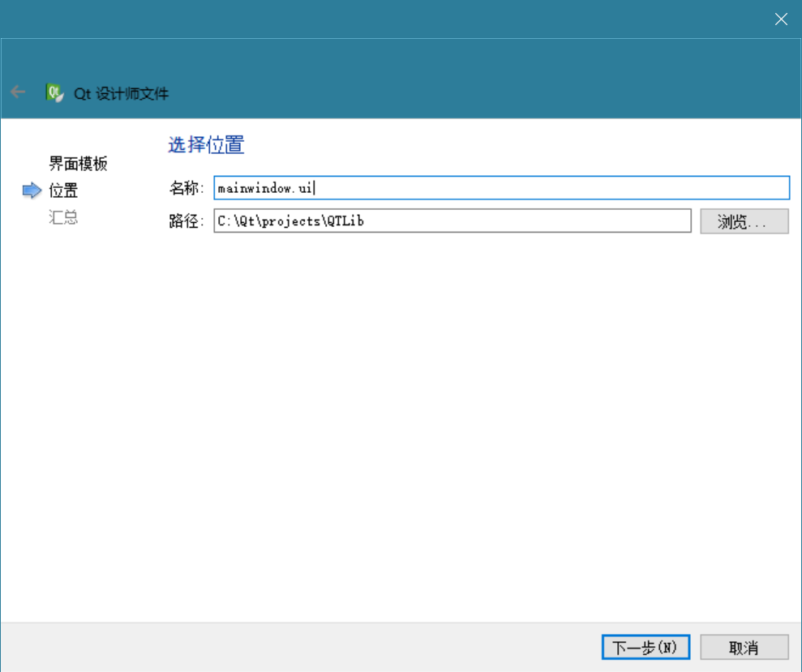Click the 名称: label

coord(186,189)
